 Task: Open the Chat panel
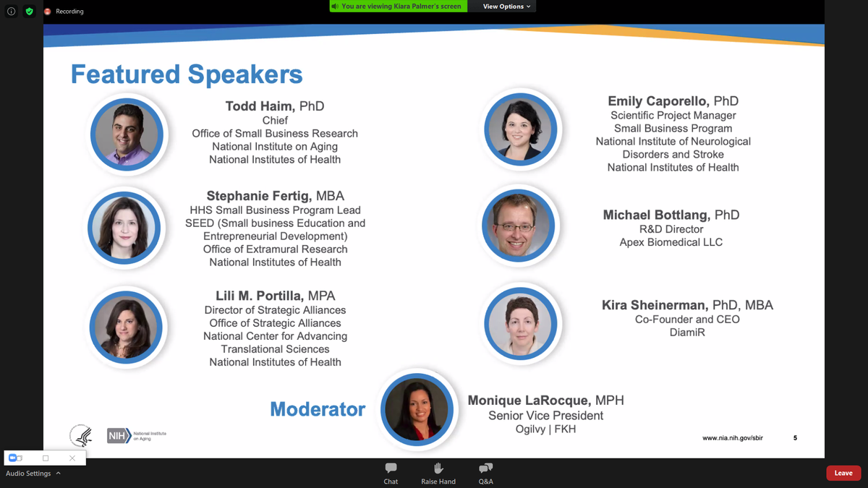point(391,474)
